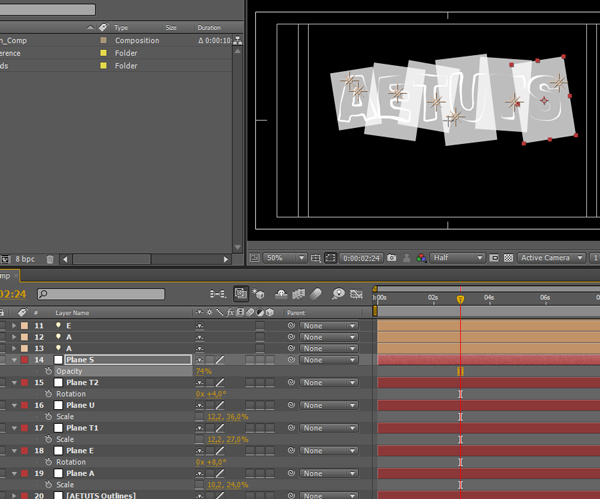This screenshot has height=499, width=600.
Task: Enable the adjustment layer box for Plane U
Action: 260,405
